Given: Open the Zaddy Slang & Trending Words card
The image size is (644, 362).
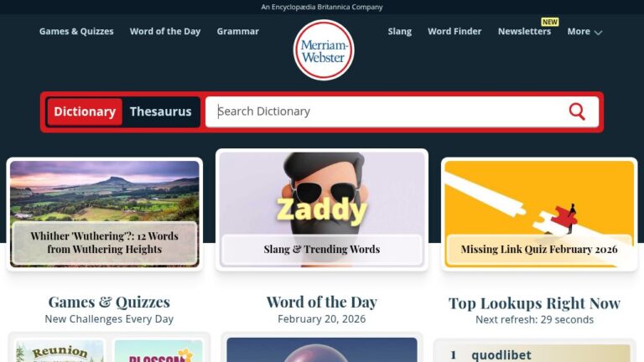Looking at the screenshot, I should point(322,209).
